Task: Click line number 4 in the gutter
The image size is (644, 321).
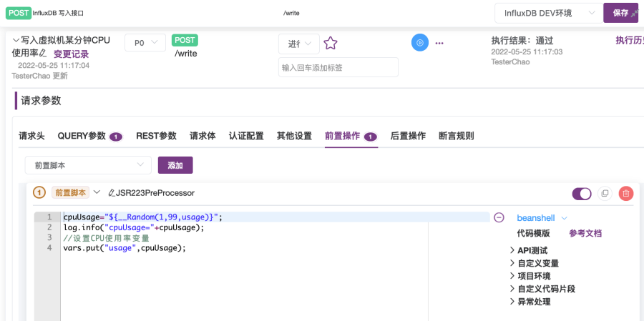Action: coord(49,248)
